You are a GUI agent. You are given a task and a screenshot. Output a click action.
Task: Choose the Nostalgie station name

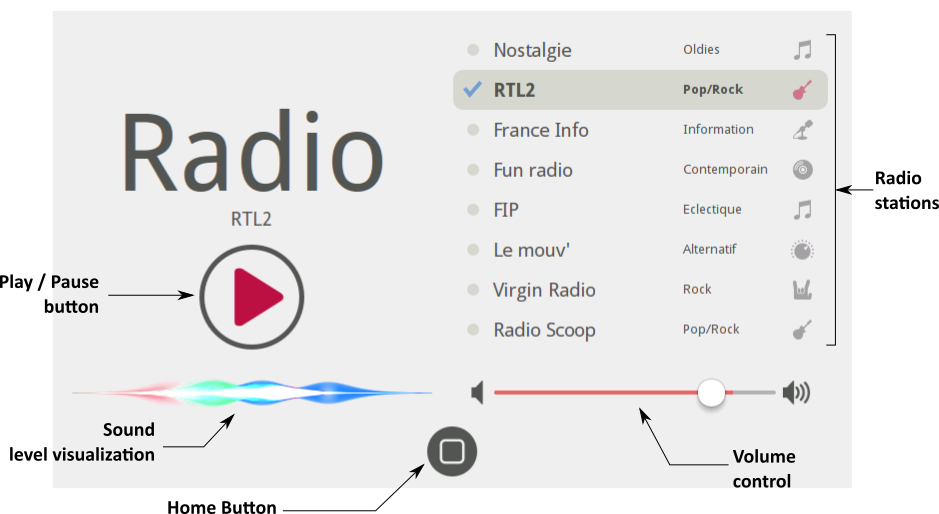click(x=532, y=51)
